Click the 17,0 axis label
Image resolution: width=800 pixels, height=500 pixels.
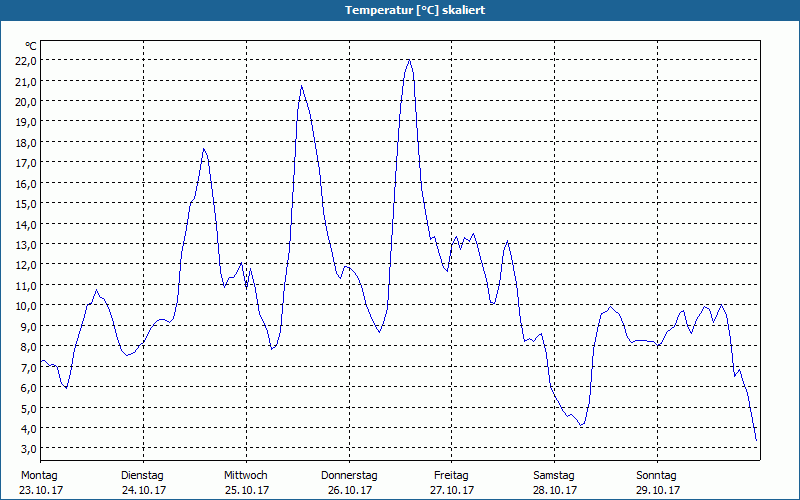[27, 163]
